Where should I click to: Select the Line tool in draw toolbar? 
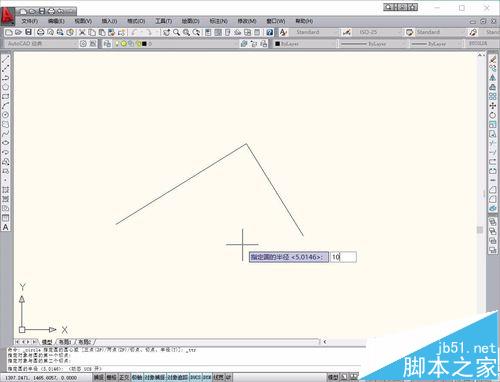point(6,59)
